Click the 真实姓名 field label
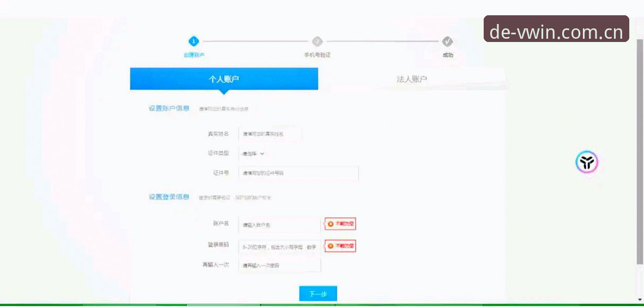Screen dimensions: 644x307 218,134
